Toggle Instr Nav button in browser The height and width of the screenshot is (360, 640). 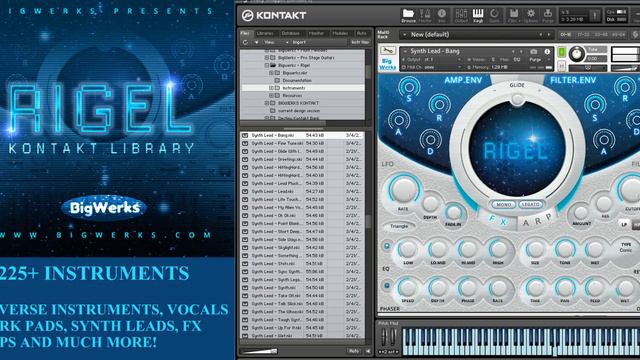pos(360,42)
